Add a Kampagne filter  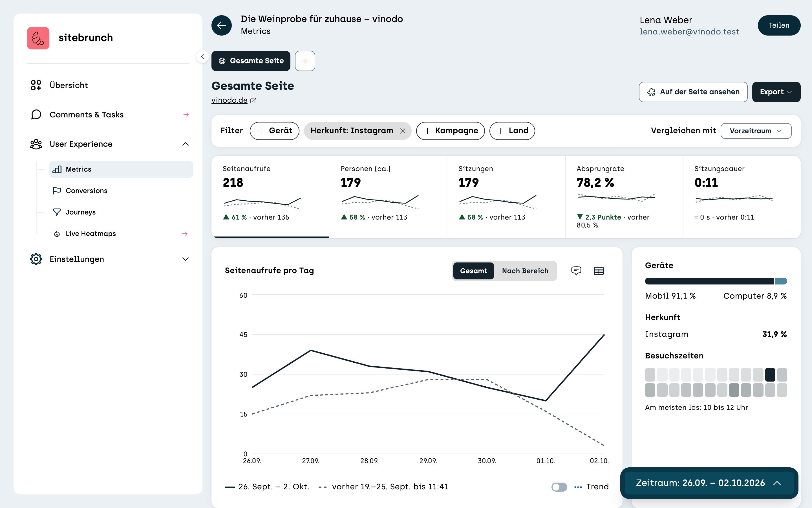click(x=450, y=131)
